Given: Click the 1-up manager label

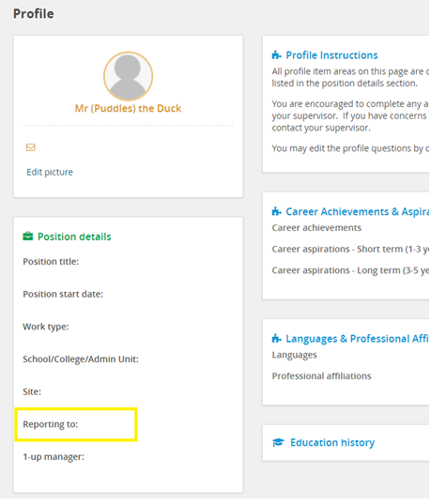Looking at the screenshot, I should 54,457.
